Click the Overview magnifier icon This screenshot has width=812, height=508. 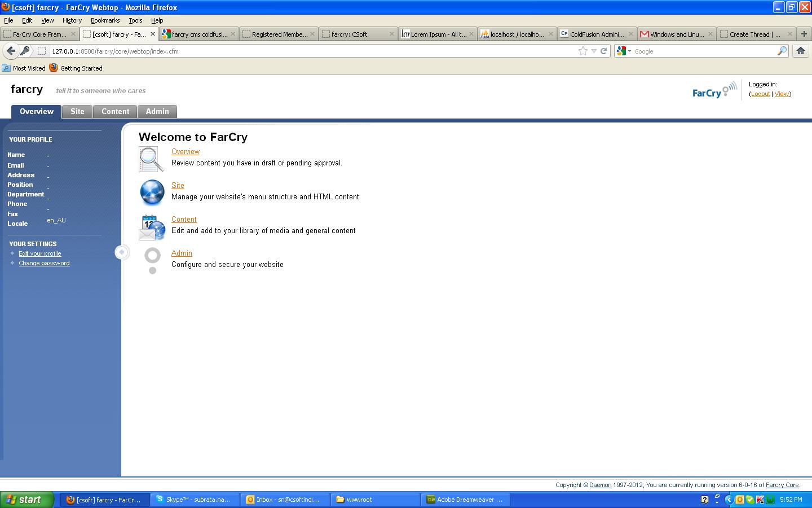click(151, 159)
